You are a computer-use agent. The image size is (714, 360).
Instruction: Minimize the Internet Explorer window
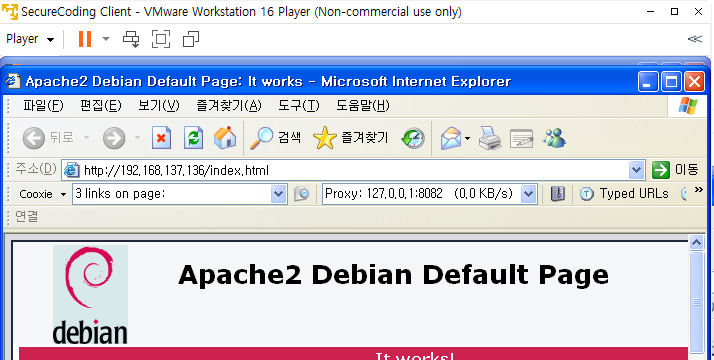click(648, 81)
